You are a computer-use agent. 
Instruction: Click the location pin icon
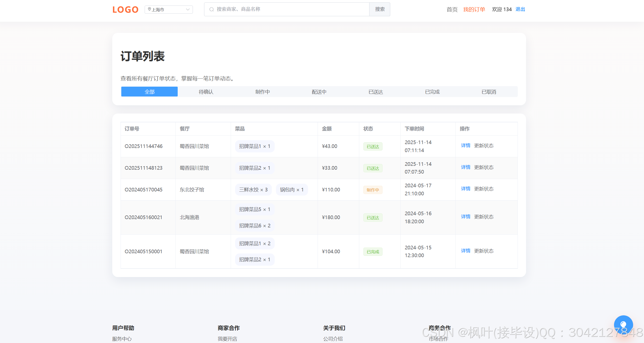point(149,9)
